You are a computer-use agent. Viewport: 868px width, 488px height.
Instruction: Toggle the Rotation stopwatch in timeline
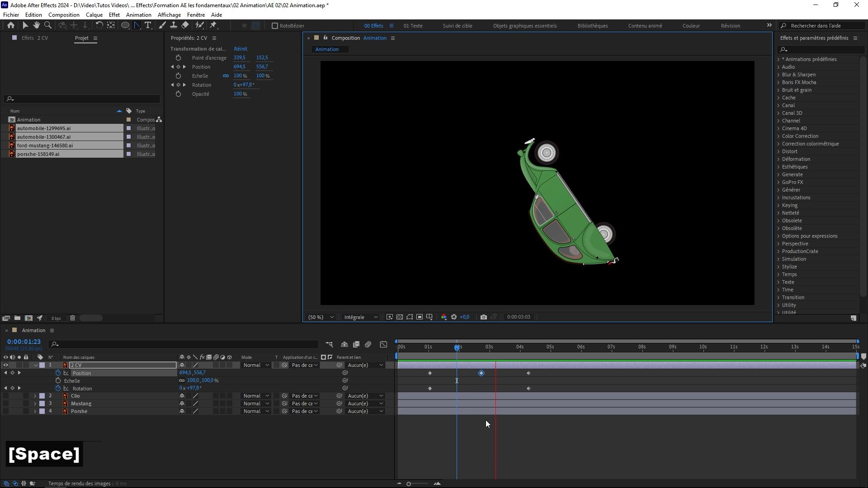point(58,389)
